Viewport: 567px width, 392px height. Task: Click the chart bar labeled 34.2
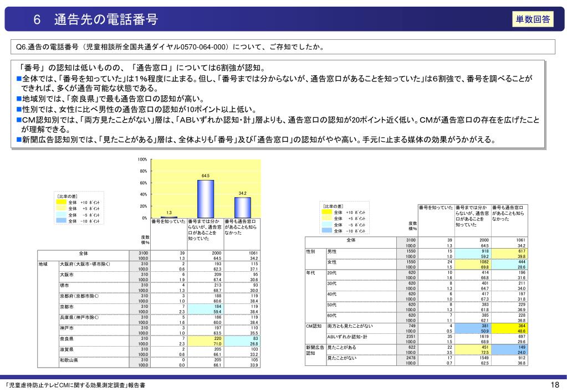point(243,208)
